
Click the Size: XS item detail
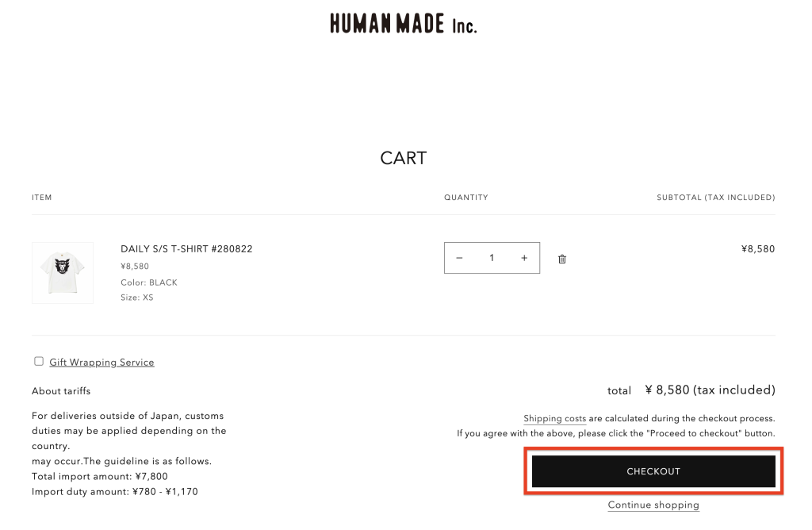(137, 298)
